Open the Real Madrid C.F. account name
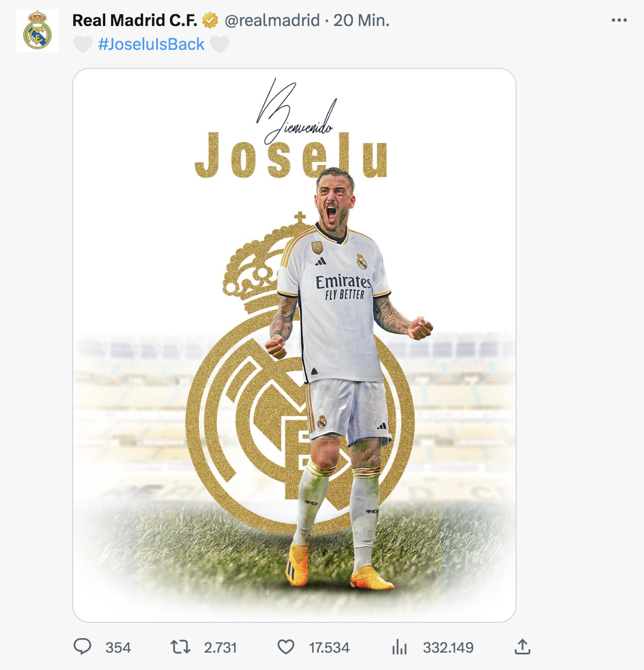The image size is (644, 670). click(x=134, y=21)
